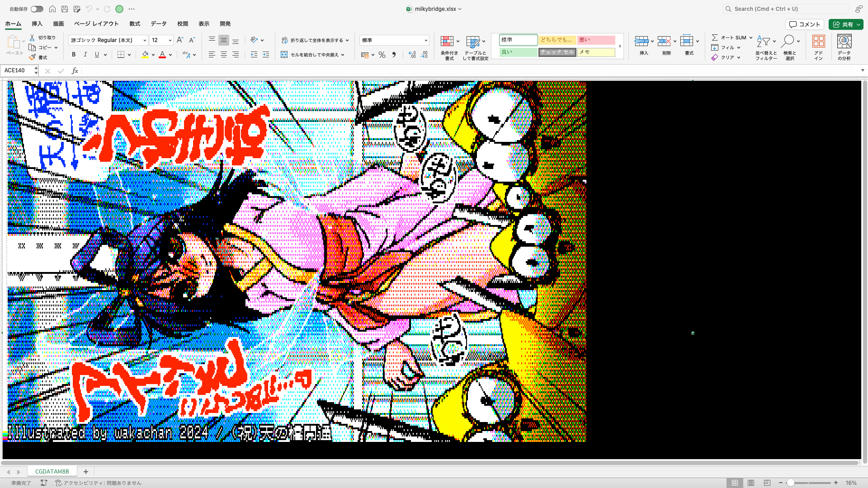Open Clear dropdown
This screenshot has width=868, height=488.
[x=739, y=57]
